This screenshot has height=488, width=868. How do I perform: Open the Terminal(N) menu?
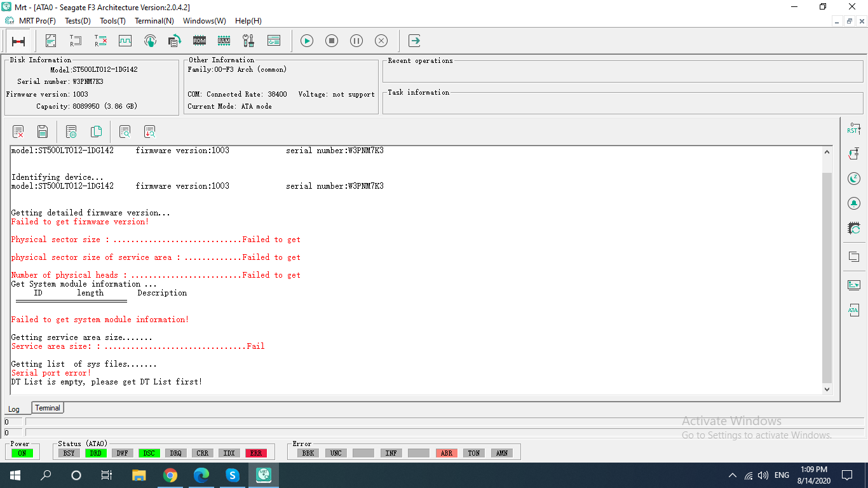coord(154,21)
